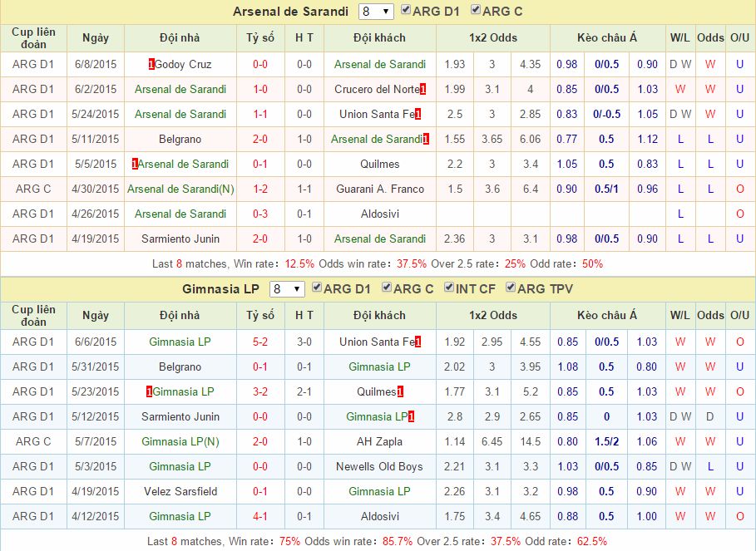Click the O/U header in the Gimnasia table

[739, 316]
